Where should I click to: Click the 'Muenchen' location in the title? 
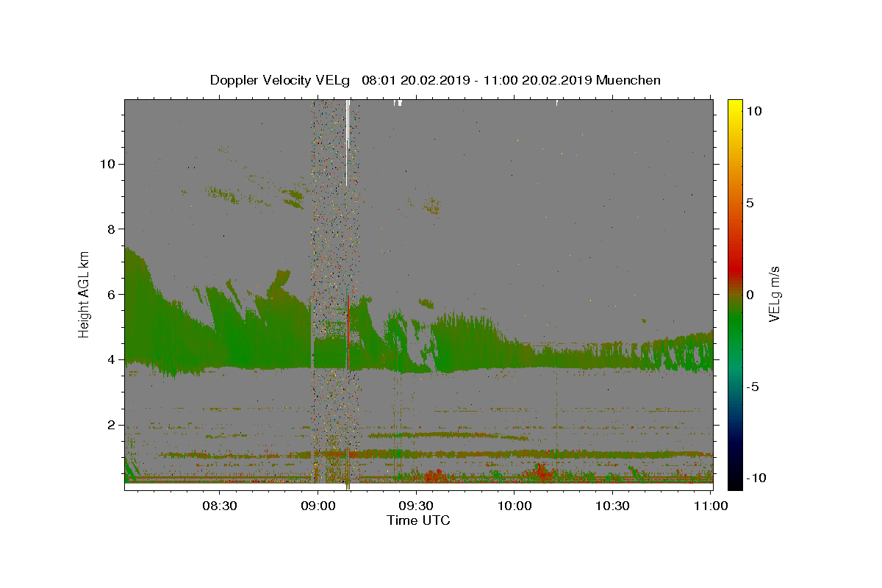(628, 80)
